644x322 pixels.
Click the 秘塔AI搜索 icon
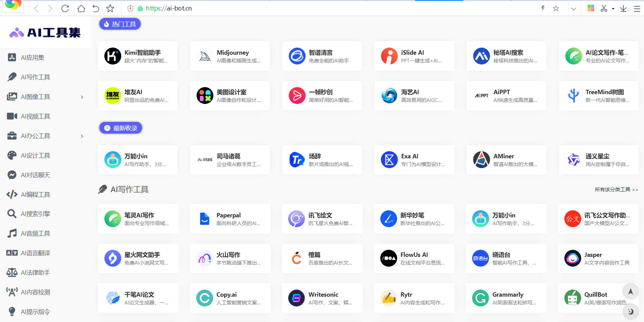482,56
